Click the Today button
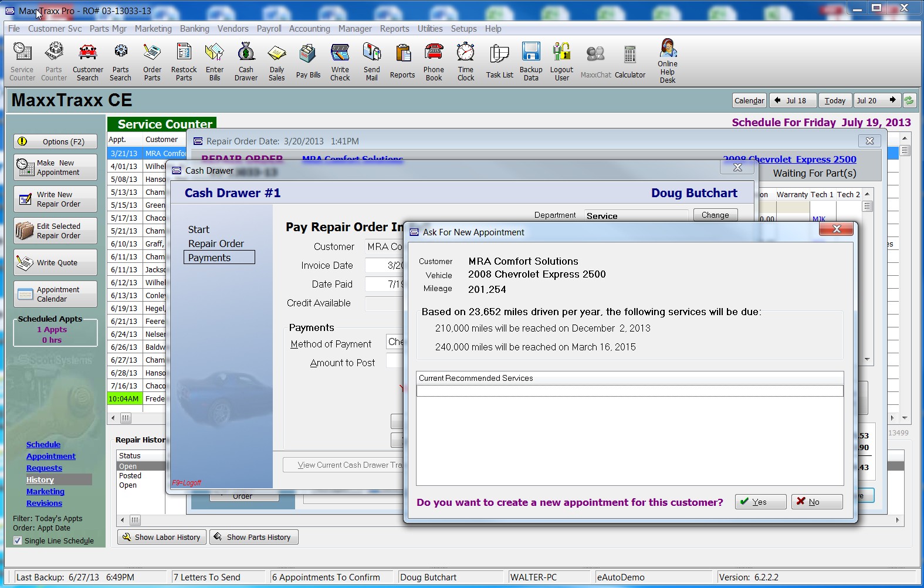924x588 pixels. coord(835,100)
